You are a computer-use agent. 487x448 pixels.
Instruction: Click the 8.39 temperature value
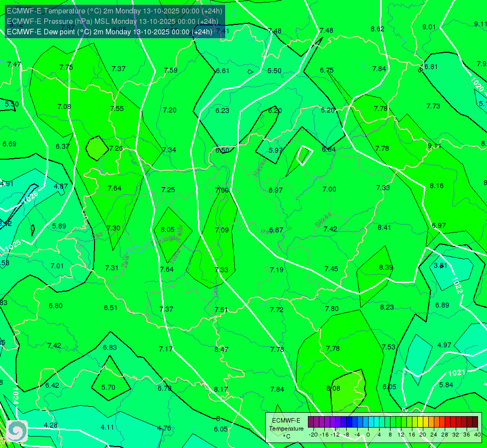point(386,267)
